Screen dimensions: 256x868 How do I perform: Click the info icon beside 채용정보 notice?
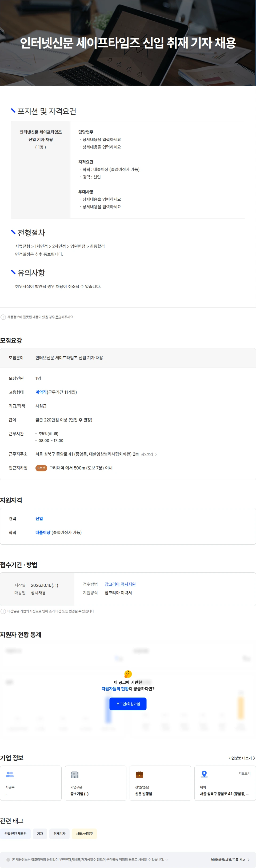pyautogui.click(x=3, y=317)
